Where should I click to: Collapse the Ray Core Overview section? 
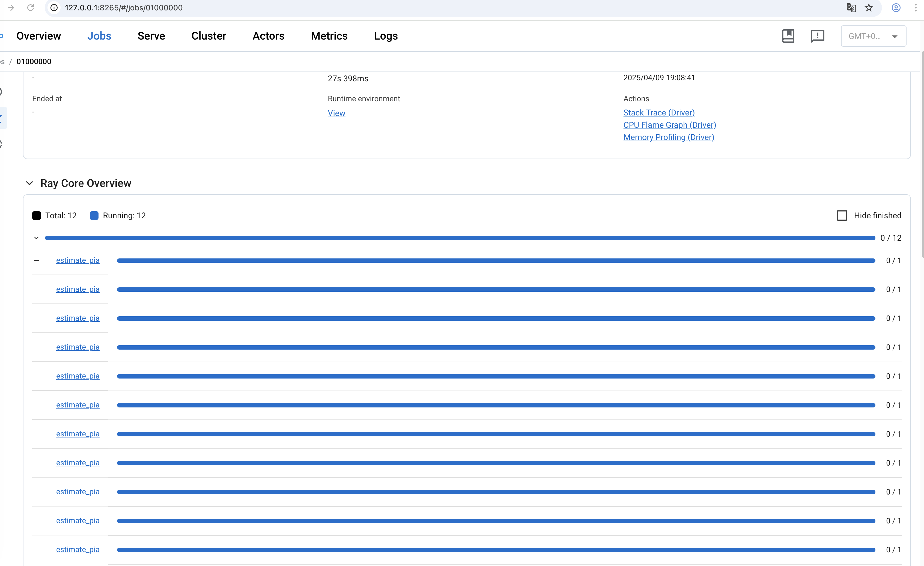tap(30, 183)
